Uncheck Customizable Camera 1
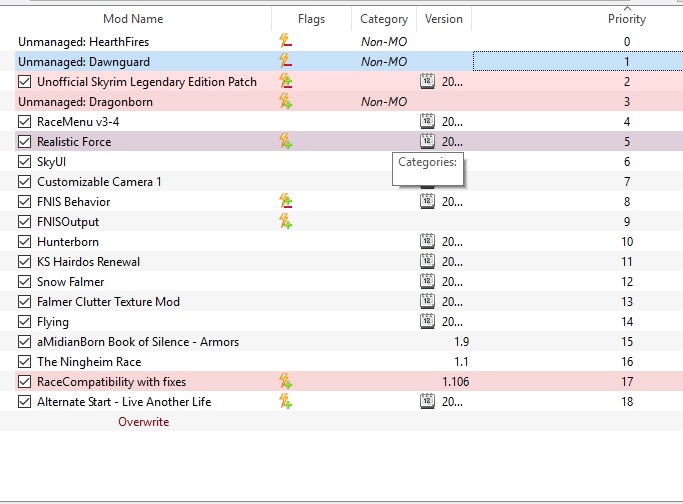683x504 pixels. point(24,182)
